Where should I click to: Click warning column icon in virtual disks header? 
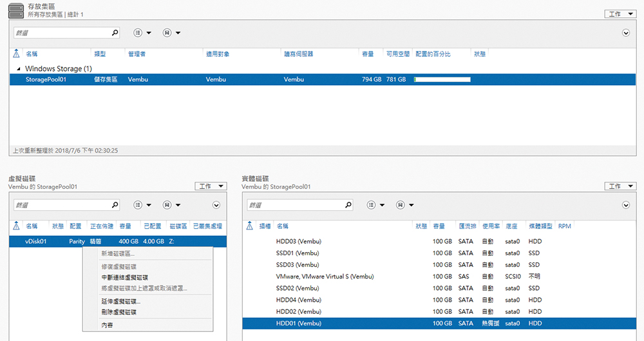tap(16, 226)
